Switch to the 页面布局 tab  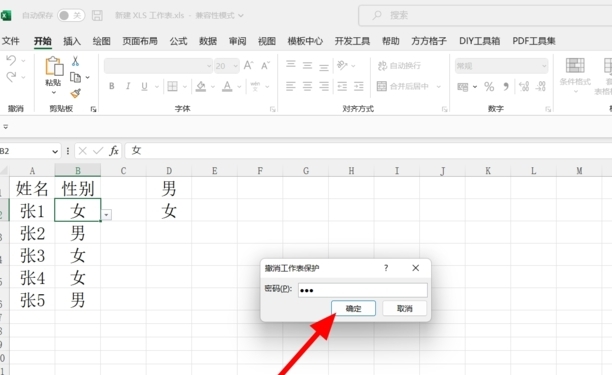point(140,41)
